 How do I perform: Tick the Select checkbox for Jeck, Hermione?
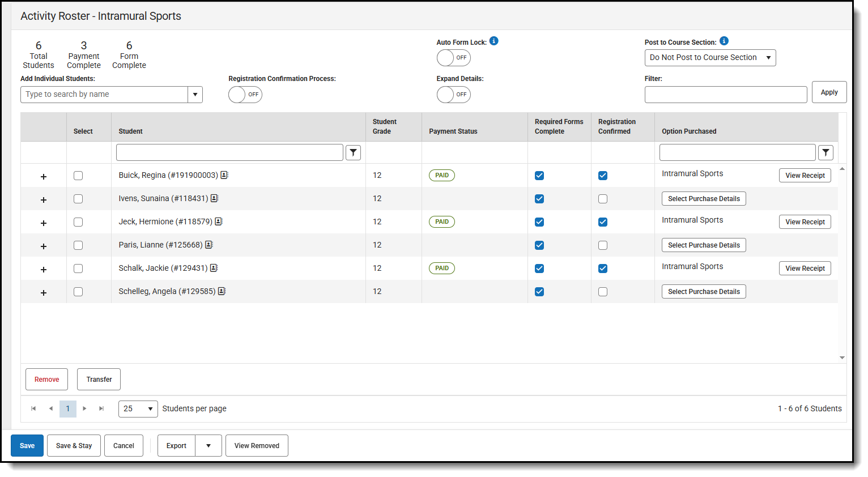tap(78, 222)
